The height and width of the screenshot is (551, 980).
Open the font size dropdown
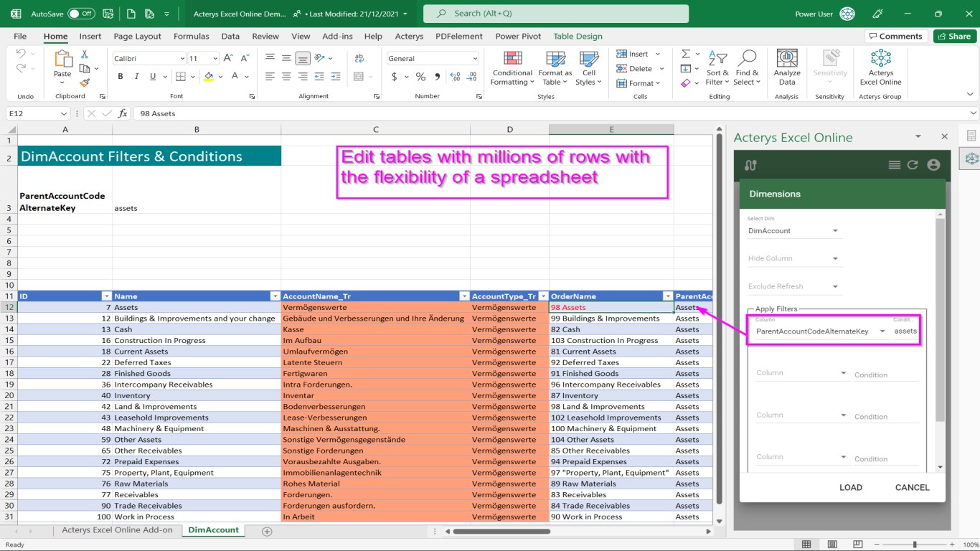click(215, 58)
